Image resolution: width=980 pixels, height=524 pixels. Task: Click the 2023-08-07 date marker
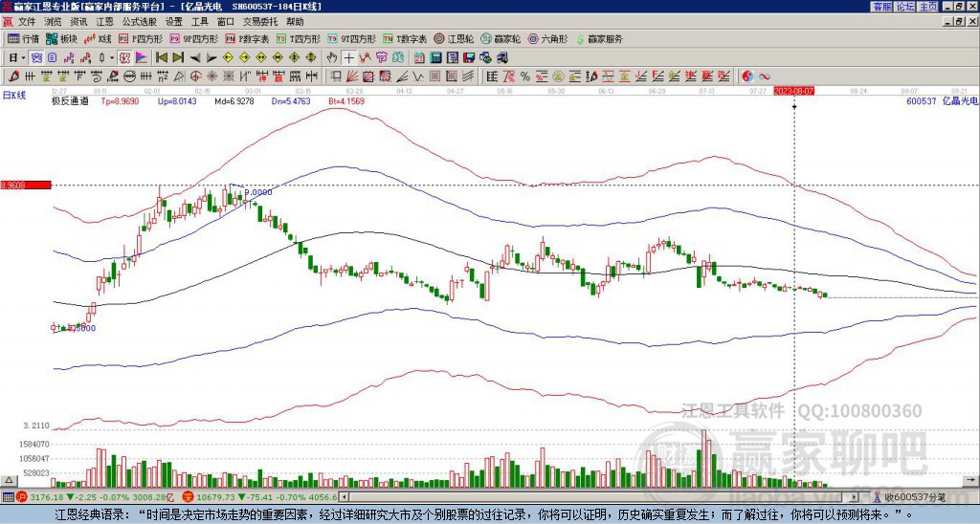(x=793, y=91)
